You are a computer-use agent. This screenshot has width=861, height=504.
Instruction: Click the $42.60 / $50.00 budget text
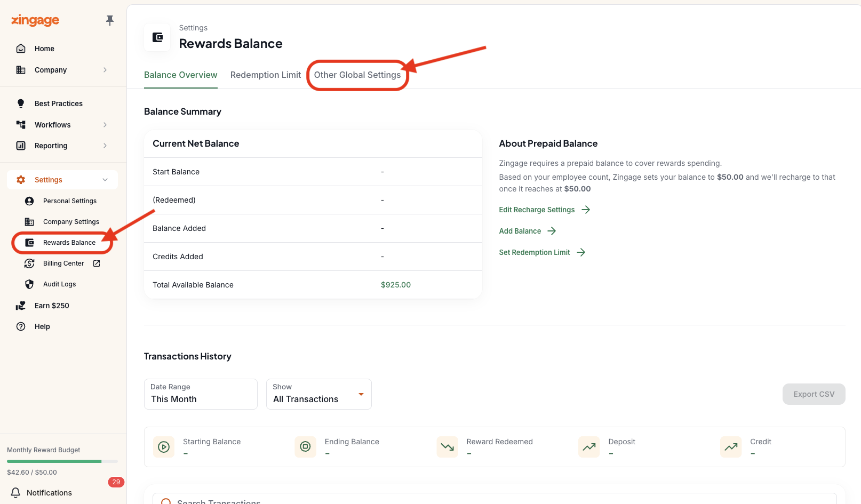tap(32, 473)
